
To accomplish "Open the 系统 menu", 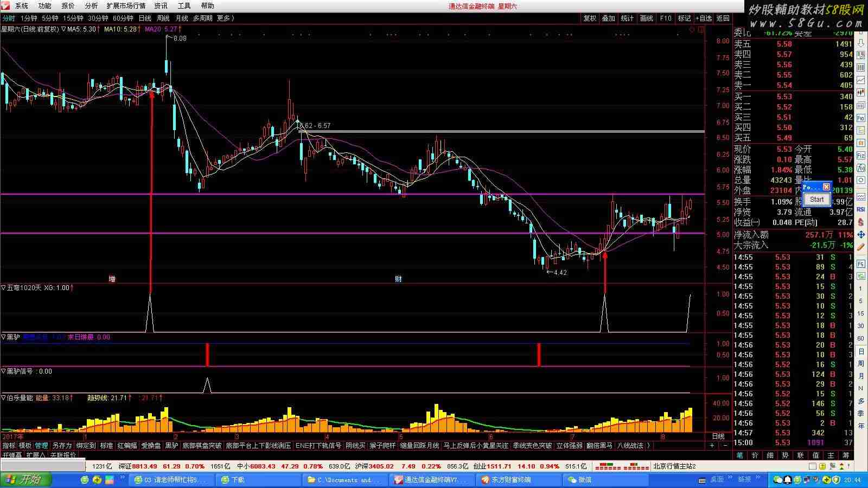I will pyautogui.click(x=22, y=5).
